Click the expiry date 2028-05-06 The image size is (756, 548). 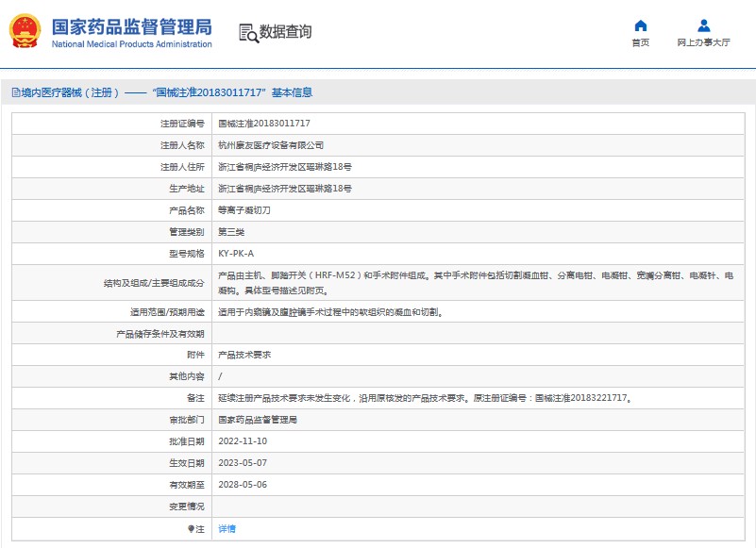coord(243,485)
